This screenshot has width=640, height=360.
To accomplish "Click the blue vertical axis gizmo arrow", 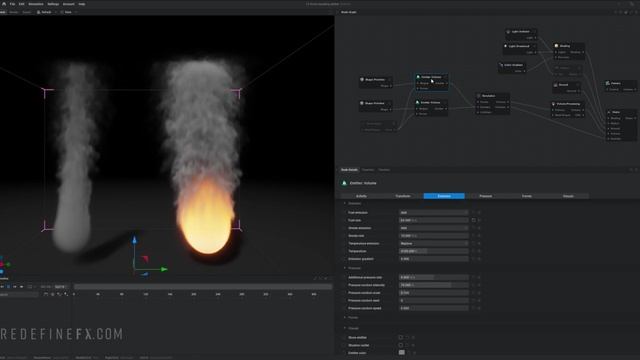I will pos(134,240).
